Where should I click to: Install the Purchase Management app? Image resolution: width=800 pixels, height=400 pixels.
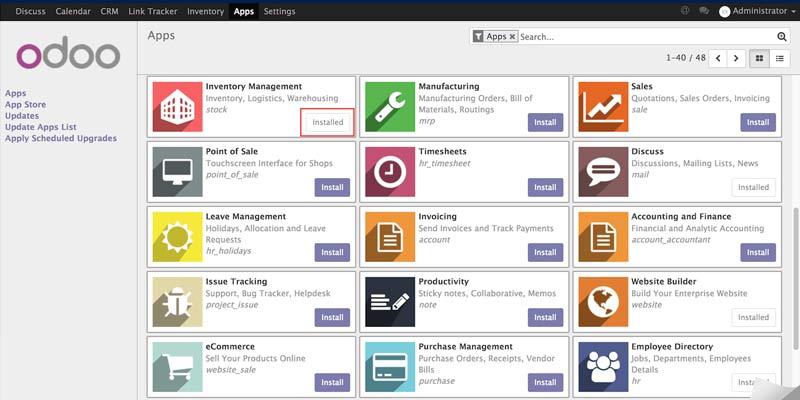point(545,382)
